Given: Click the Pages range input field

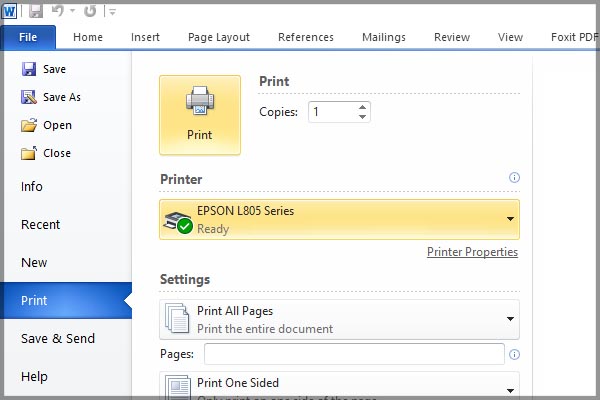Looking at the screenshot, I should tap(354, 354).
